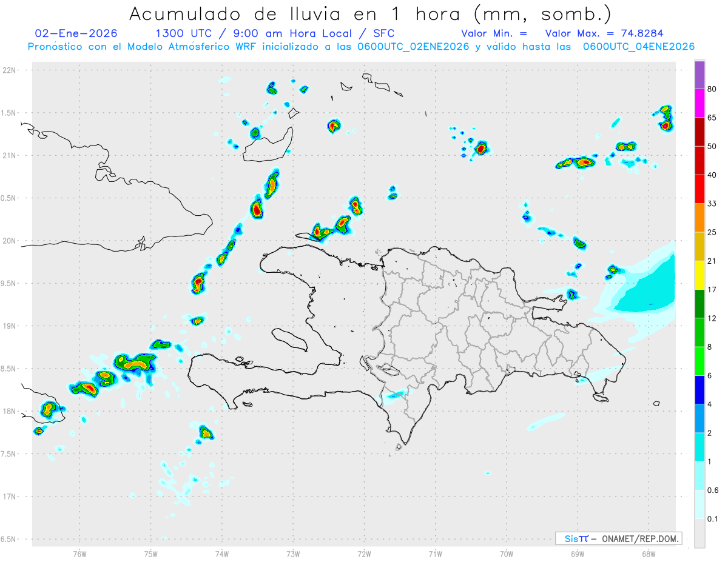
Task: Click the '22N' latitude axis label
Action: point(10,70)
